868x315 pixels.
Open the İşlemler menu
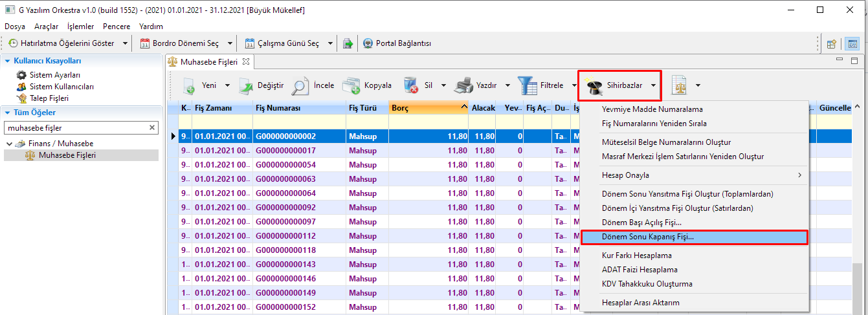click(x=80, y=27)
